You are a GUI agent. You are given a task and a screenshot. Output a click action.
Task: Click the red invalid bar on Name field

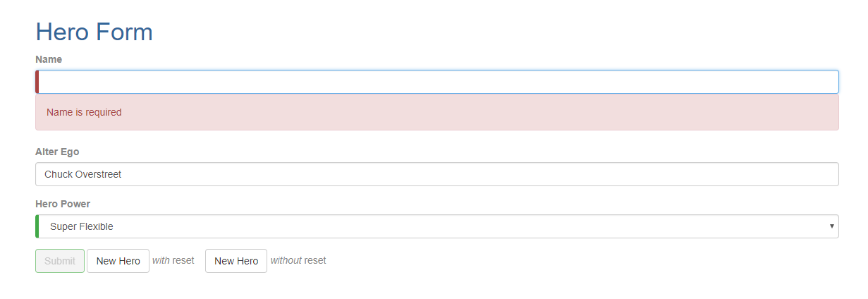(37, 82)
